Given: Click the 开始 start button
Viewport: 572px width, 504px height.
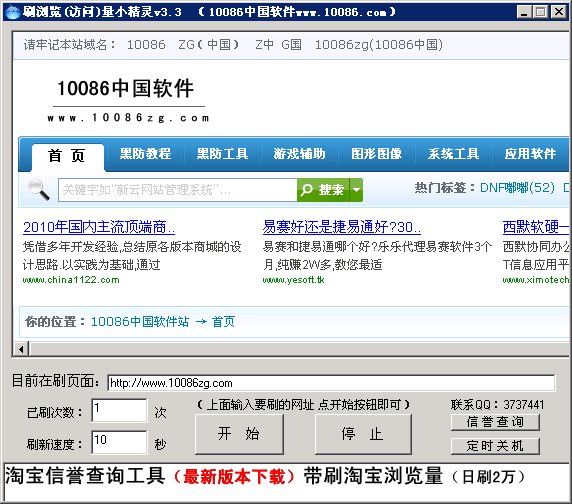Looking at the screenshot, I should pos(239,434).
